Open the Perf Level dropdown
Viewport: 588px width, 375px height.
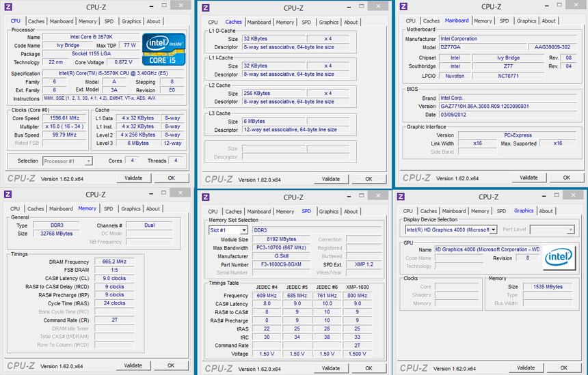[x=552, y=230]
